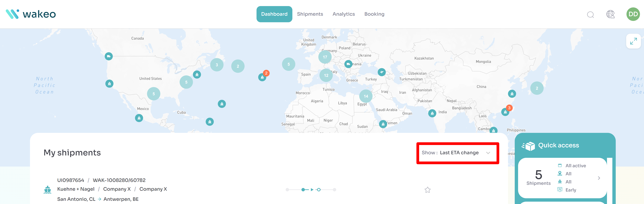Click the ship marker near India

(432, 113)
